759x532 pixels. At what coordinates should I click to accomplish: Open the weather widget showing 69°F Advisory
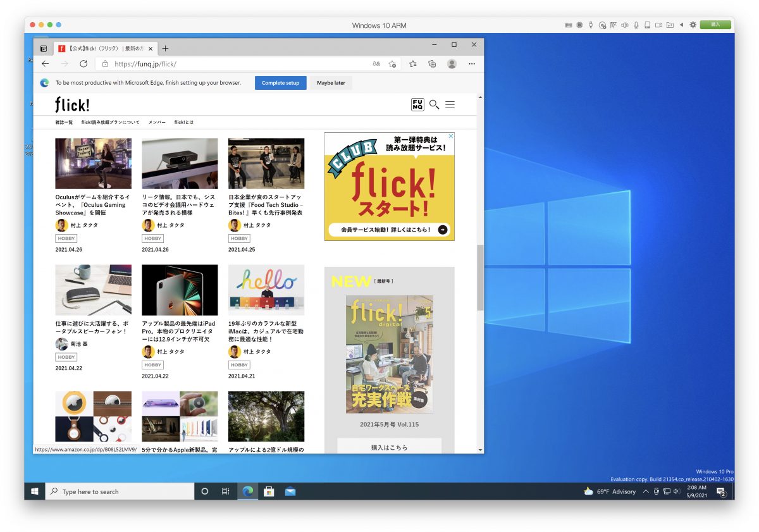[x=610, y=492]
